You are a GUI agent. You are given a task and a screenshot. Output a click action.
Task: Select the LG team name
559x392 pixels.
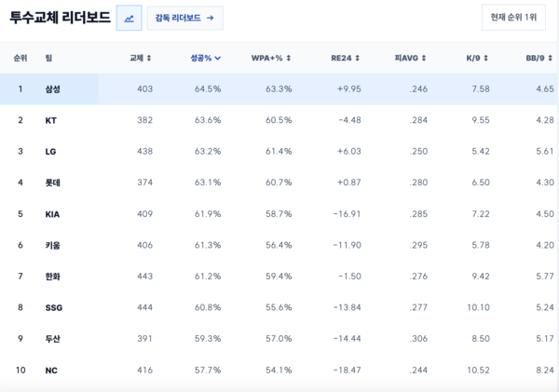(x=50, y=152)
